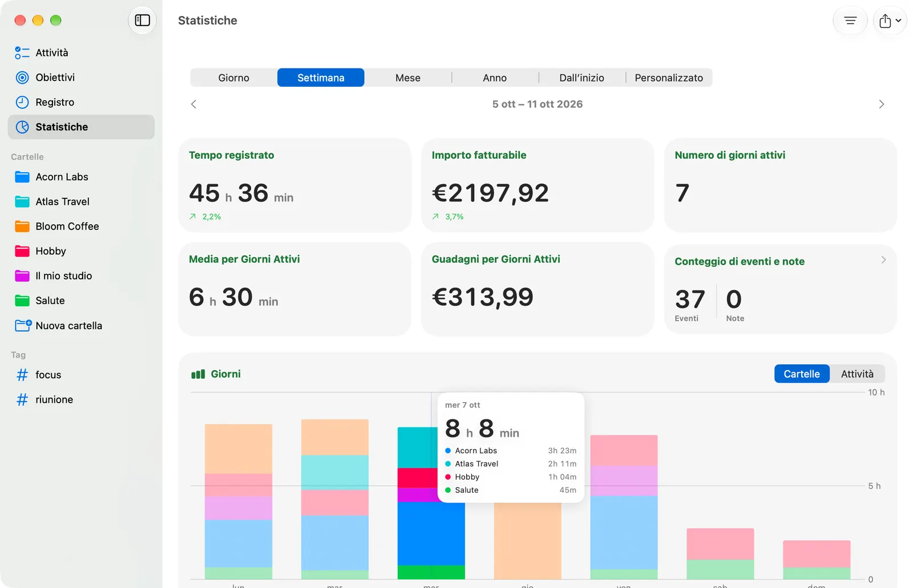Click the Acorn Labs row in tooltip
913x588 pixels.
coord(511,451)
